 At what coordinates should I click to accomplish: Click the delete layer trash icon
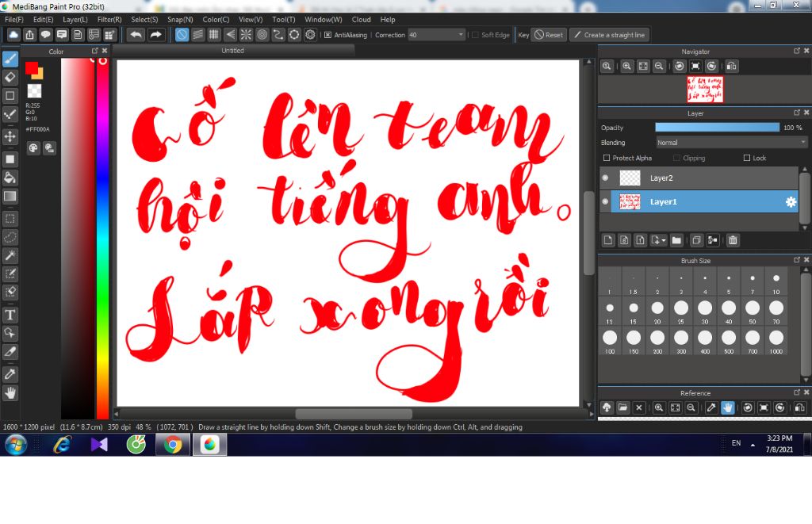(733, 240)
